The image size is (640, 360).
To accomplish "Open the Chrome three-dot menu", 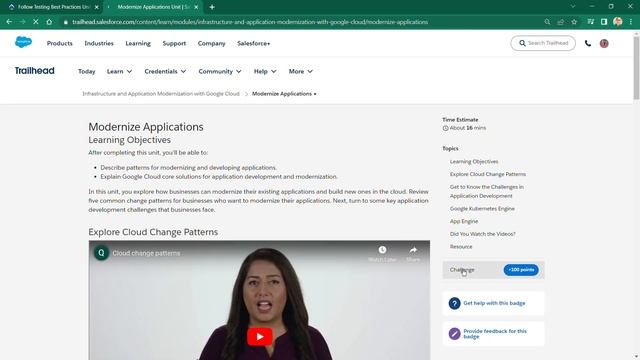I will [x=631, y=22].
